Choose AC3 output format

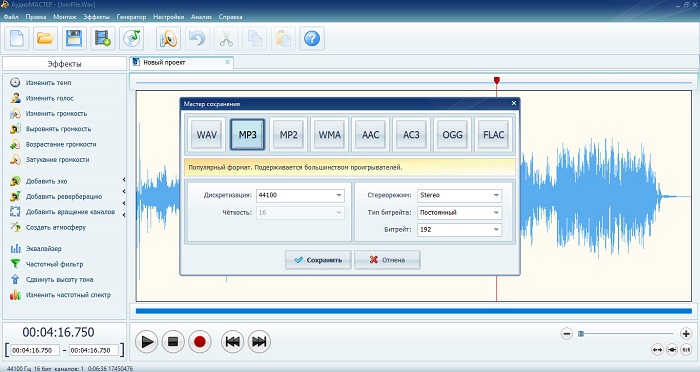[x=411, y=134]
